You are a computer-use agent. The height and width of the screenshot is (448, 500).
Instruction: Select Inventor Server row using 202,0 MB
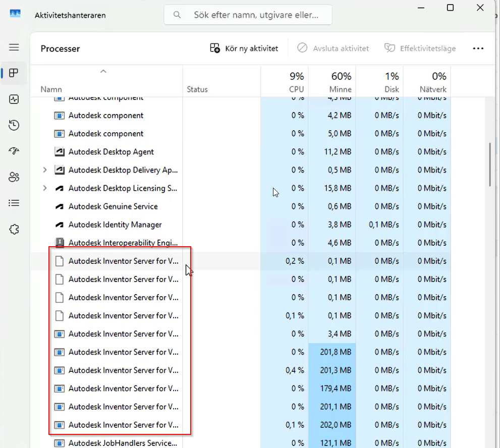pyautogui.click(x=241, y=425)
